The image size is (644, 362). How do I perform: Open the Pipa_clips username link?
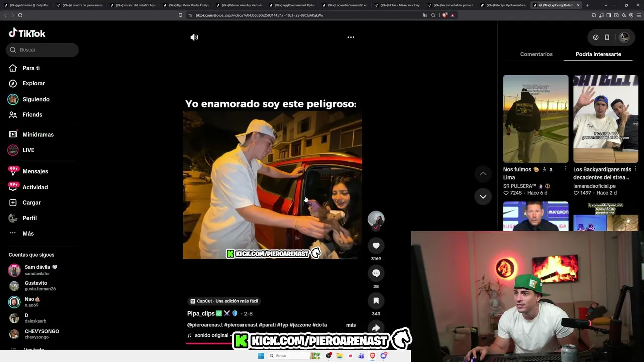(201, 314)
